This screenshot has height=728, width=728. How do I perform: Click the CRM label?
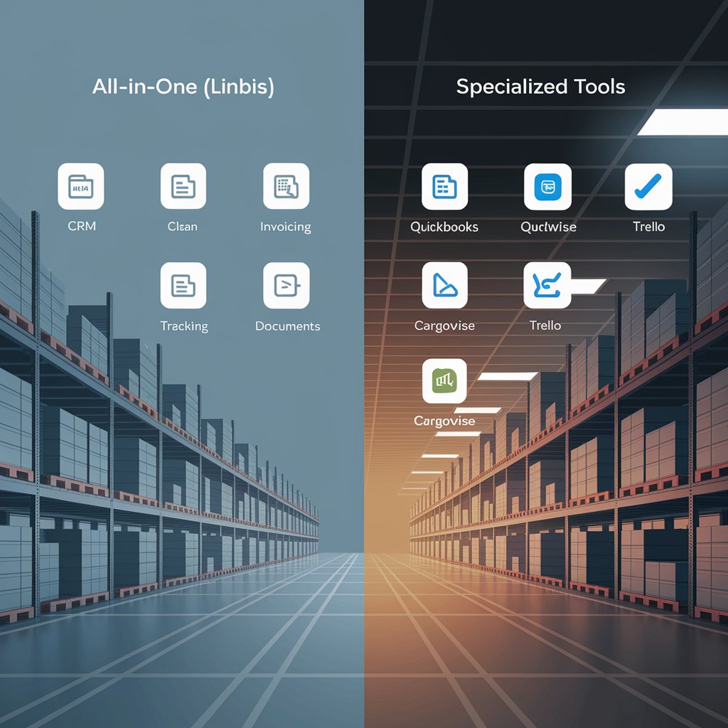coord(82,226)
